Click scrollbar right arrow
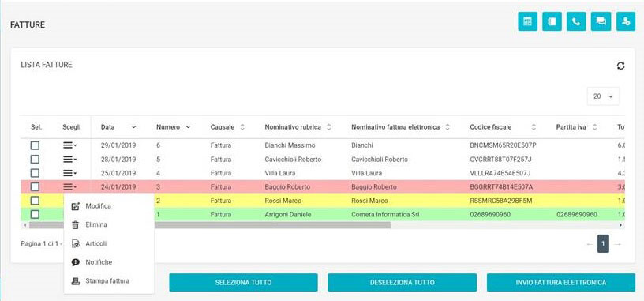This screenshot has height=301, width=644. pos(620,225)
